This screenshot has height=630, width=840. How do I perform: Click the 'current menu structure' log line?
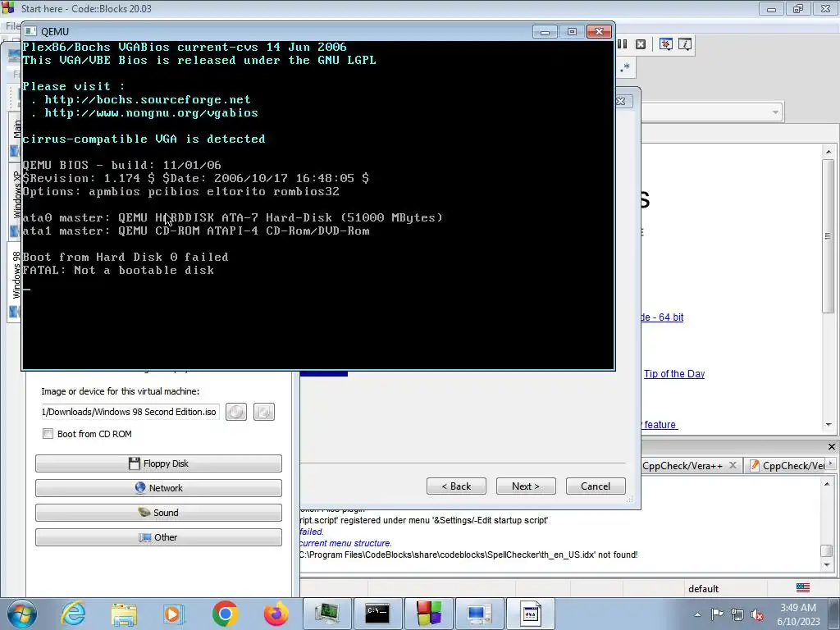[x=346, y=543]
